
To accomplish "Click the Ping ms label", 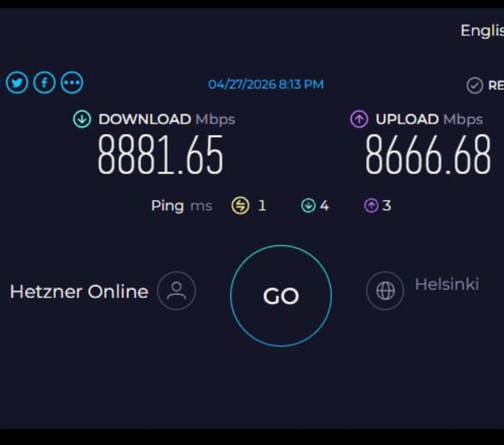I will click(181, 206).
